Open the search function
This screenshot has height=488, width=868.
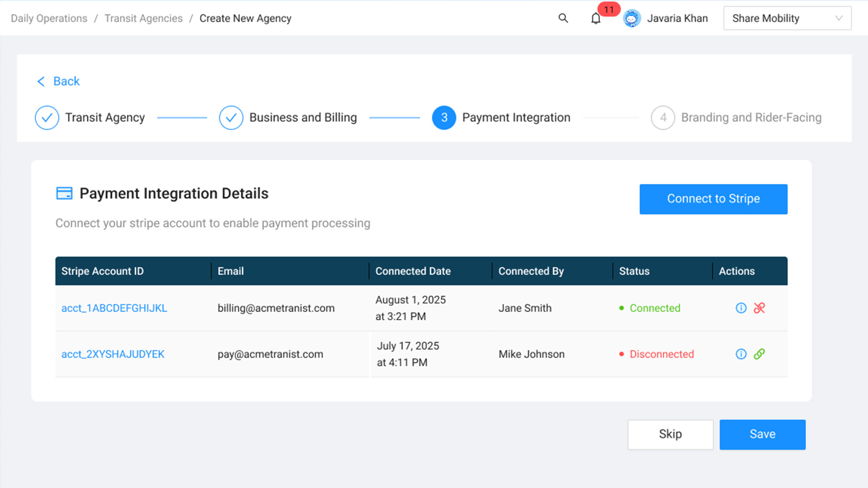(x=563, y=18)
